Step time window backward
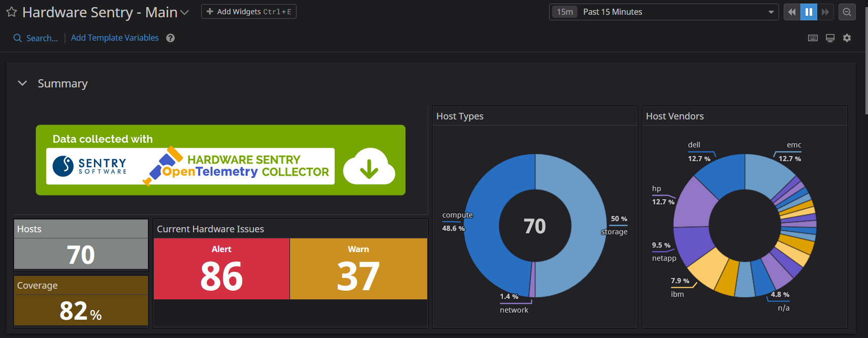Image resolution: width=868 pixels, height=338 pixels. pos(792,12)
